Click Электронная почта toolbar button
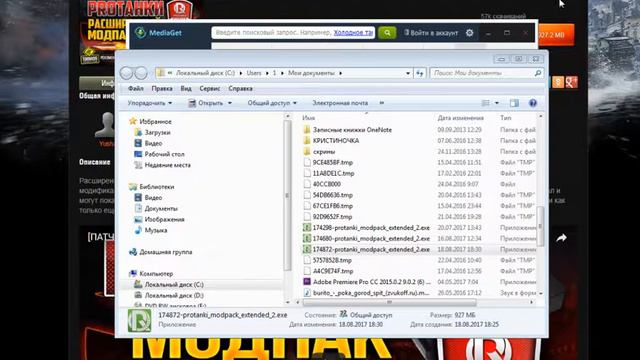This screenshot has height=360, width=640. 340,103
